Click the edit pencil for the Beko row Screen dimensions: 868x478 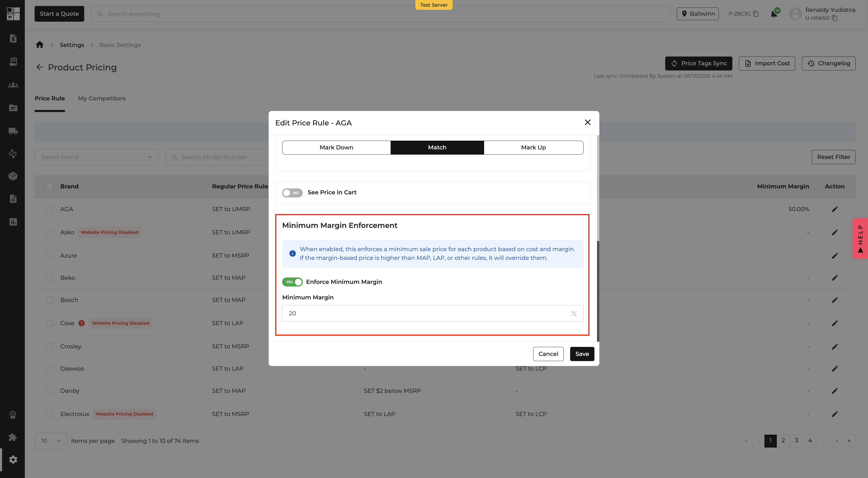point(835,278)
